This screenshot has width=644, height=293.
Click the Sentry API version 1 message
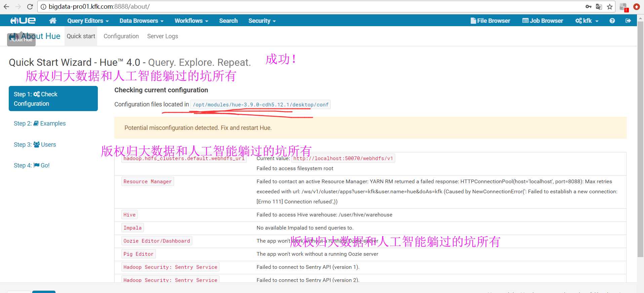click(308, 267)
